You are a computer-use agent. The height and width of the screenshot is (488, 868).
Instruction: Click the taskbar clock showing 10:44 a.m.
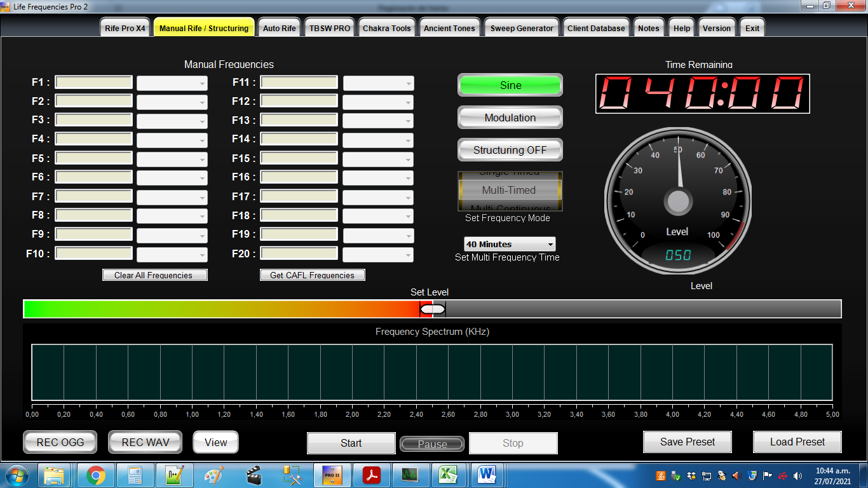832,475
